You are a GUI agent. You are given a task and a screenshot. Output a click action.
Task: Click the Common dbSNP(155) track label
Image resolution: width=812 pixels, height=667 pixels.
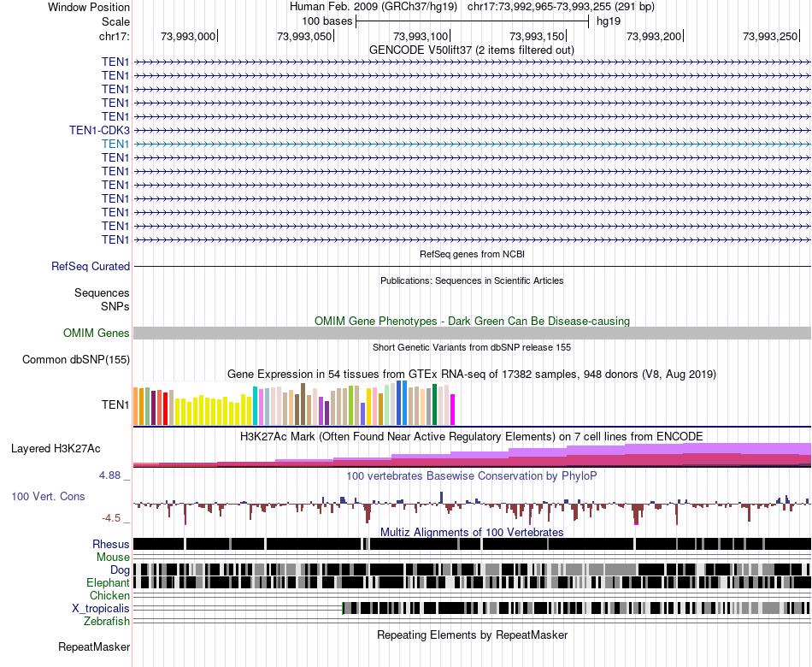[76, 360]
